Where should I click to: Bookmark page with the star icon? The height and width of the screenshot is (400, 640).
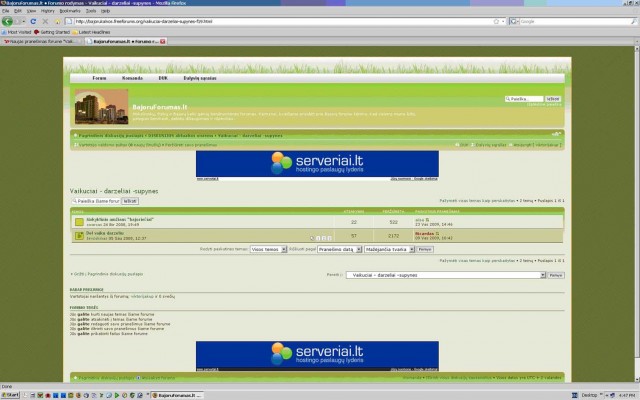496,21
